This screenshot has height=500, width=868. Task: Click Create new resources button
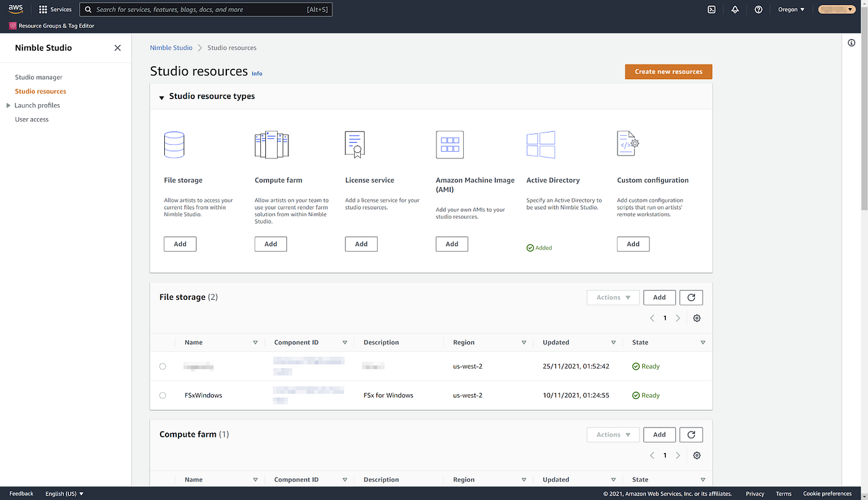point(668,72)
